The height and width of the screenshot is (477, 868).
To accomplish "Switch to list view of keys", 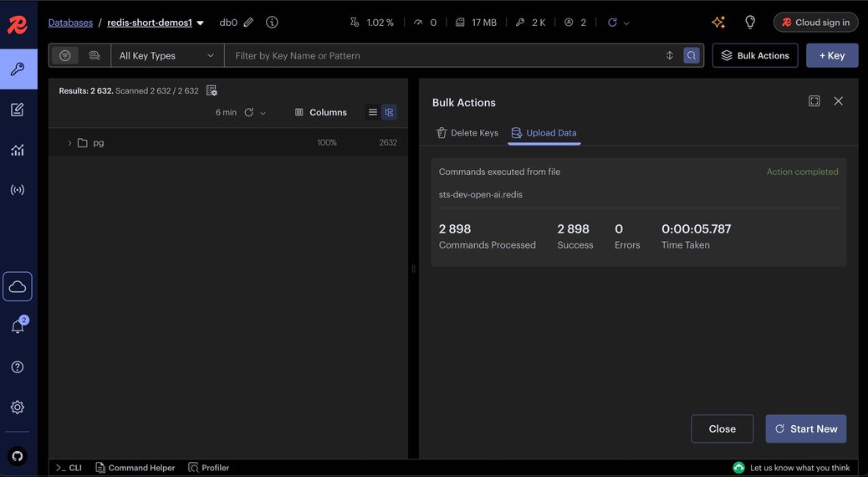I will point(373,112).
